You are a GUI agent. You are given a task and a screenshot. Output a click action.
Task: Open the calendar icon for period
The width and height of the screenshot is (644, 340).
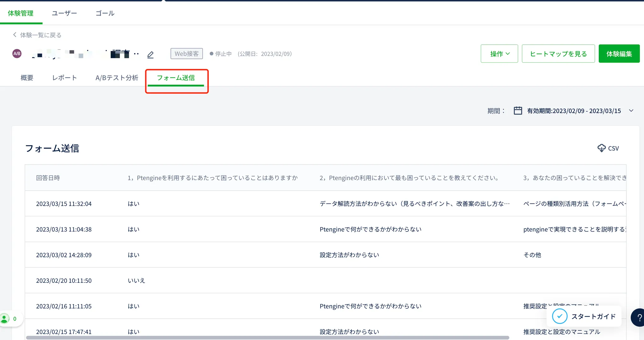click(x=518, y=111)
